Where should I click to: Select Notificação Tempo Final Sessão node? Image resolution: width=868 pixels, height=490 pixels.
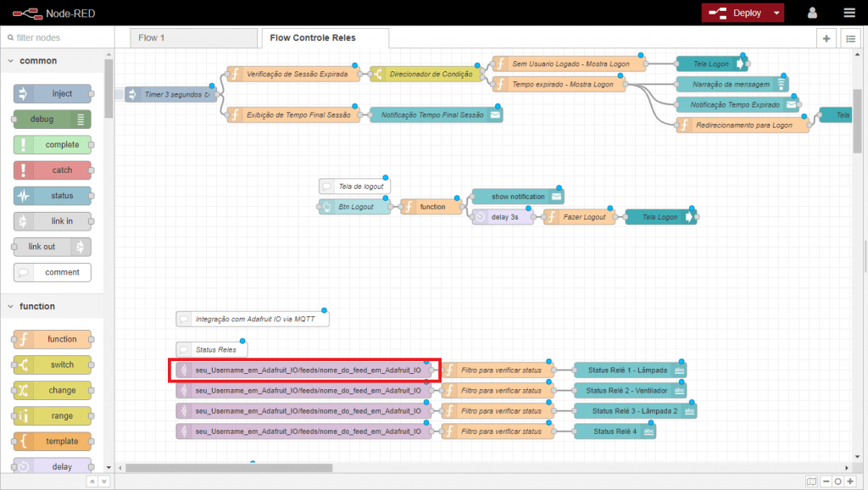[437, 114]
